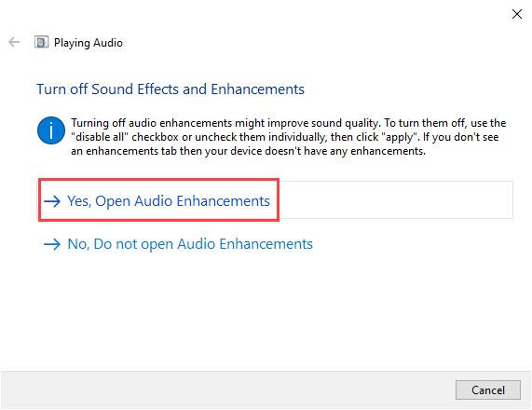Choose No, Do not open Audio Enhancements

pos(190,244)
